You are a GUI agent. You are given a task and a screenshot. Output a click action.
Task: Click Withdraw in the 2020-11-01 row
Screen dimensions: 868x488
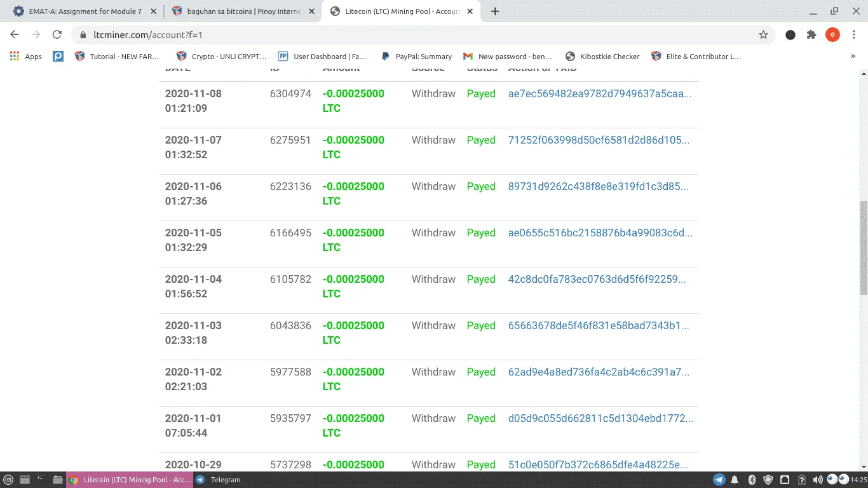pos(433,418)
